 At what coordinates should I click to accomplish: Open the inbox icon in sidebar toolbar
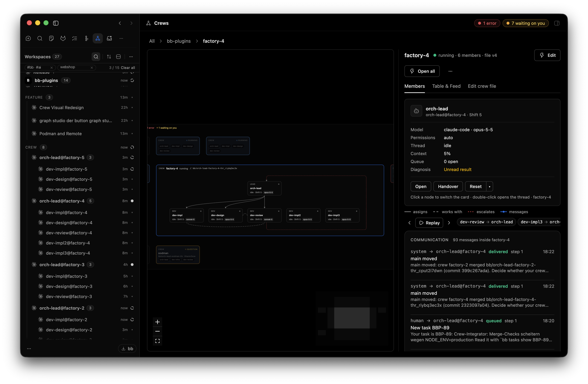110,38
